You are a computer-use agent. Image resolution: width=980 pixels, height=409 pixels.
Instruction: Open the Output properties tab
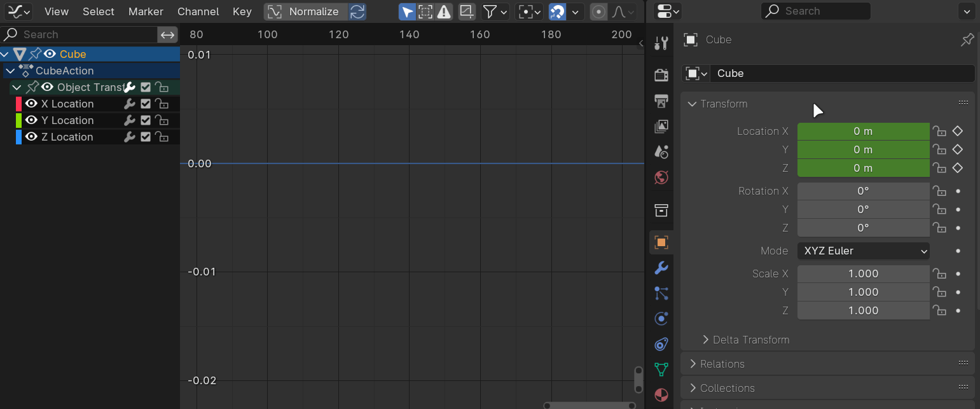[x=661, y=101]
